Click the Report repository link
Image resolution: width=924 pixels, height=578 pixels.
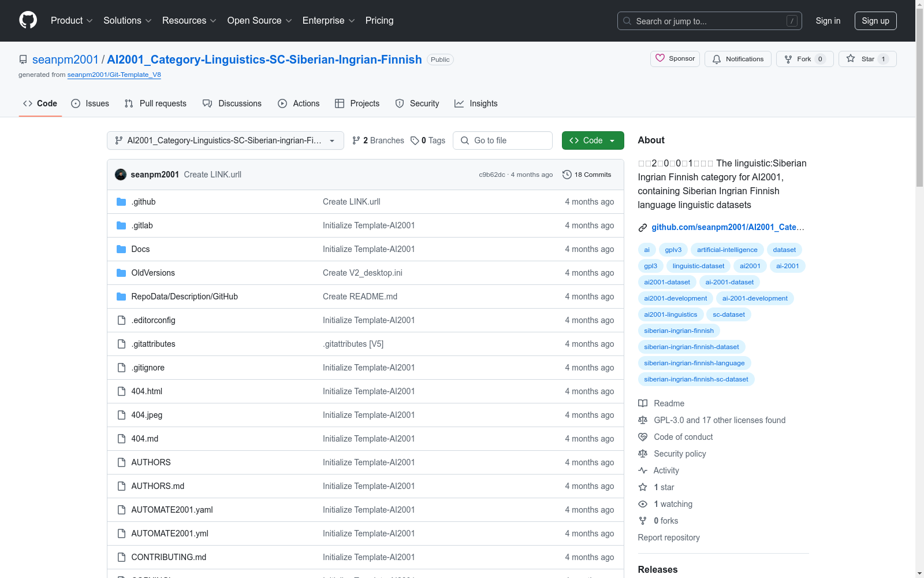[x=669, y=538]
